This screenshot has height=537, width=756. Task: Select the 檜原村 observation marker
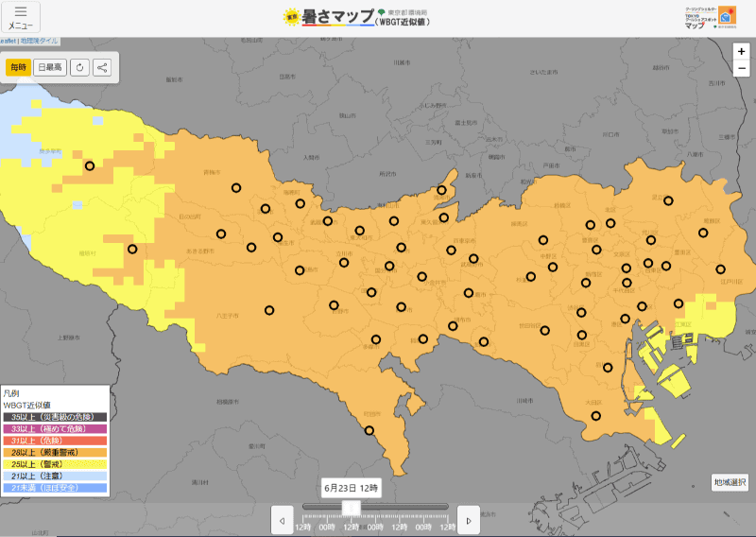point(132,250)
